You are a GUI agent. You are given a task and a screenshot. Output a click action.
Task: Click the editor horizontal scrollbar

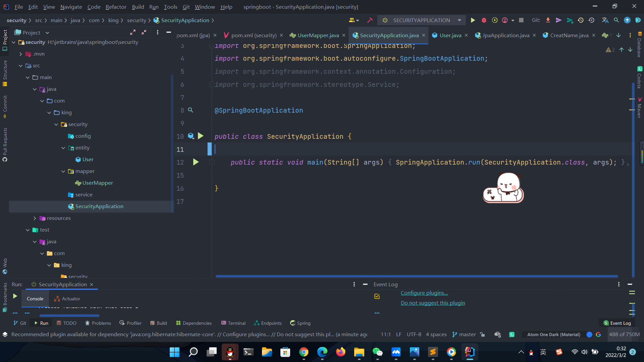point(417,276)
